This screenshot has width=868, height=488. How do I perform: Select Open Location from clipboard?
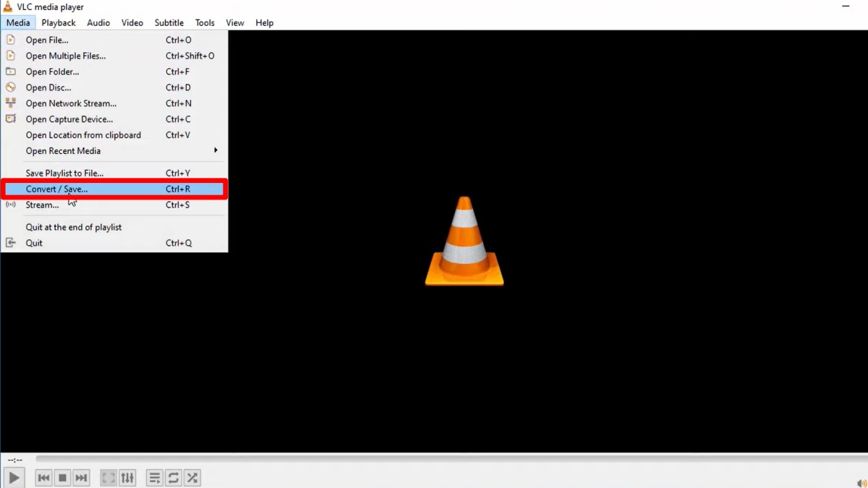[114, 135]
